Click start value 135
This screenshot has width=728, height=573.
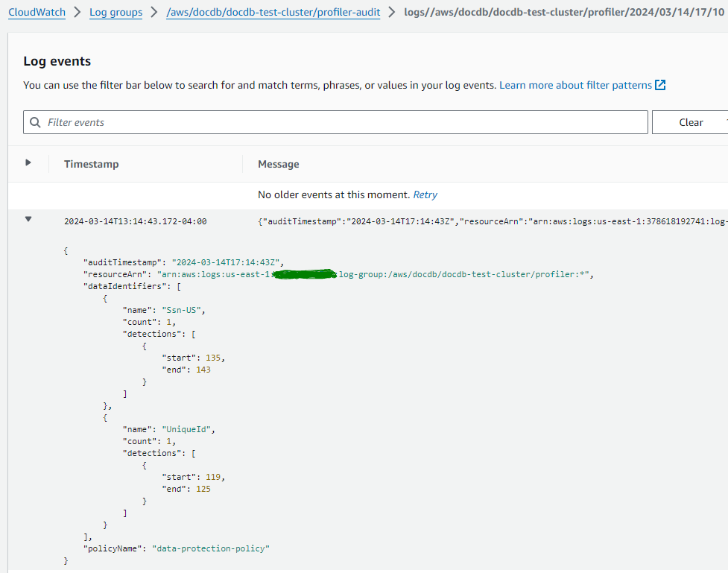coord(213,358)
